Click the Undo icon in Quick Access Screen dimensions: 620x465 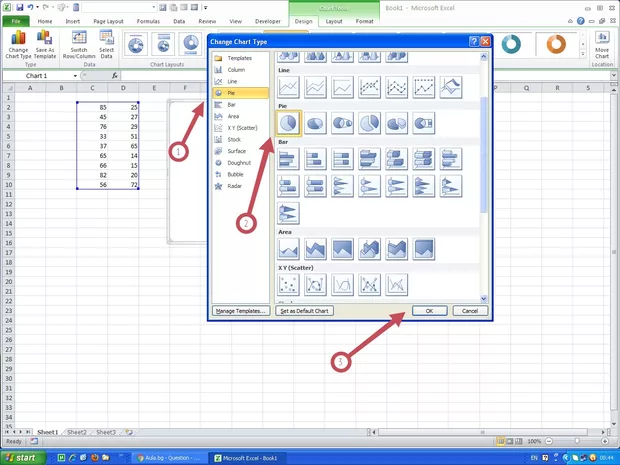click(x=30, y=7)
